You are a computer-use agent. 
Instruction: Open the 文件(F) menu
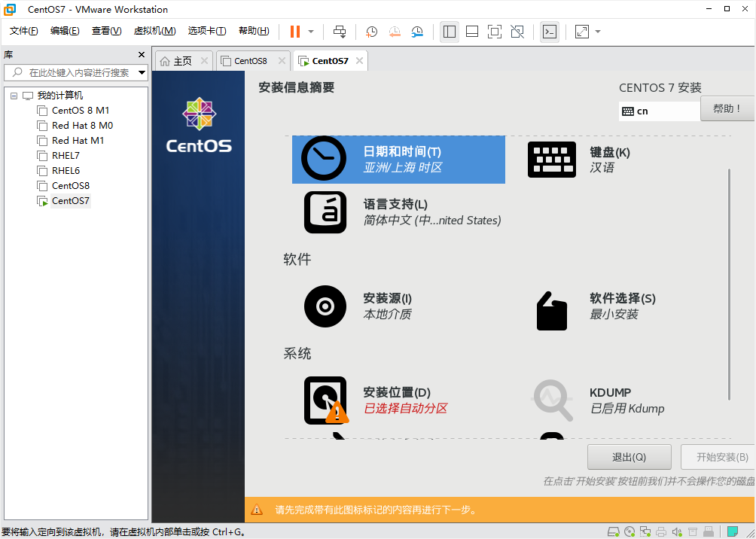(23, 31)
